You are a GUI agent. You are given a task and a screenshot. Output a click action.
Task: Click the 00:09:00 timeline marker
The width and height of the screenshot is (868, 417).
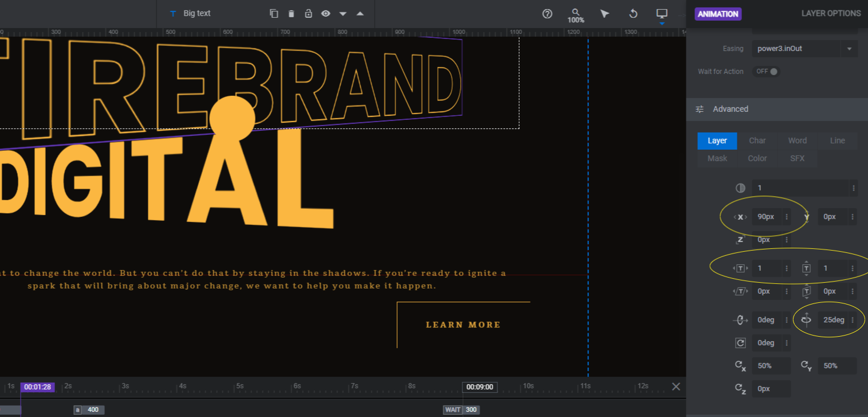[x=480, y=387]
